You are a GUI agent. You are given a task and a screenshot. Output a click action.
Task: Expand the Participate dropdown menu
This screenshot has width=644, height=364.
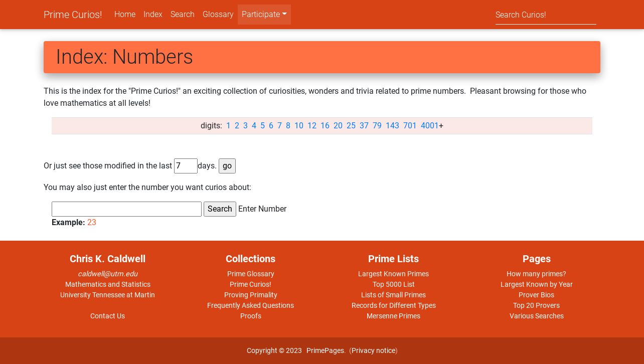[264, 15]
